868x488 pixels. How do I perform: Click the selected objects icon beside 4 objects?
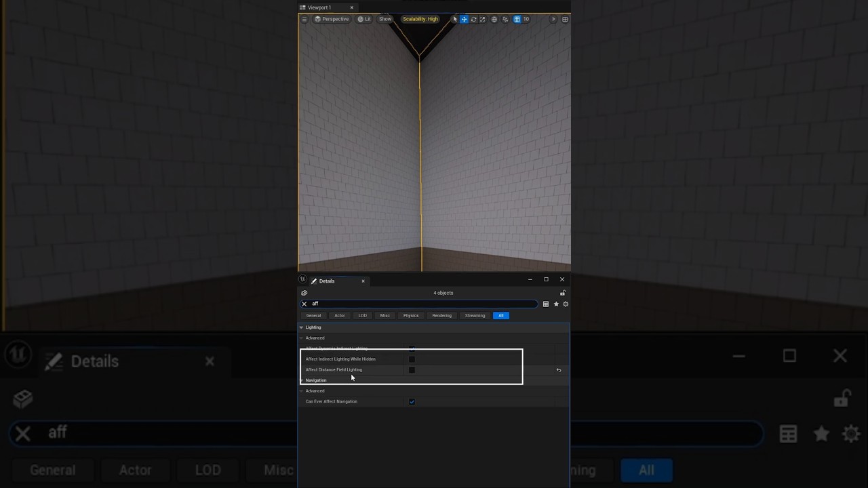pos(304,293)
